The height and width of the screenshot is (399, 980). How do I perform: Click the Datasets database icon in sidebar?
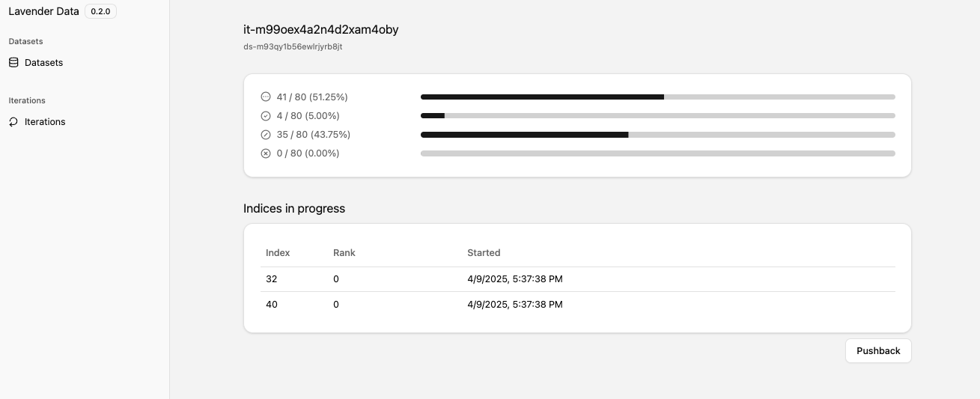tap(13, 63)
